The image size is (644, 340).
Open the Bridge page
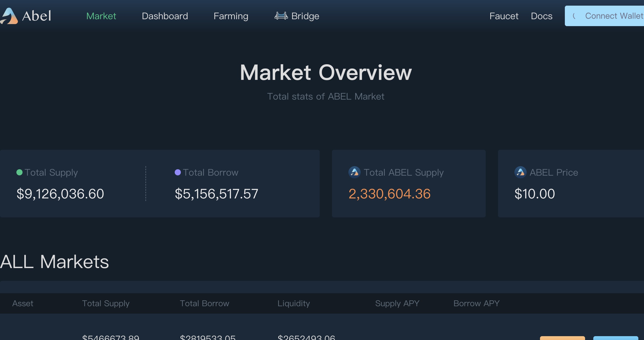(x=305, y=16)
